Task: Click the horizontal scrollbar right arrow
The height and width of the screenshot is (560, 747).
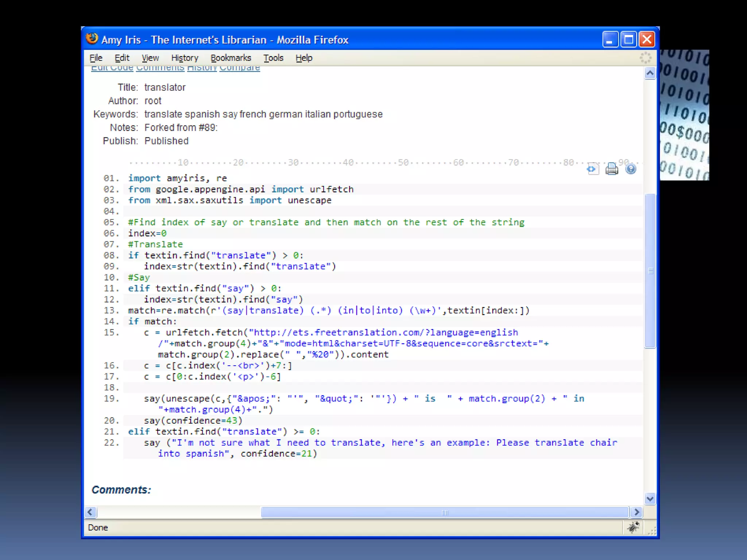Action: coord(636,512)
